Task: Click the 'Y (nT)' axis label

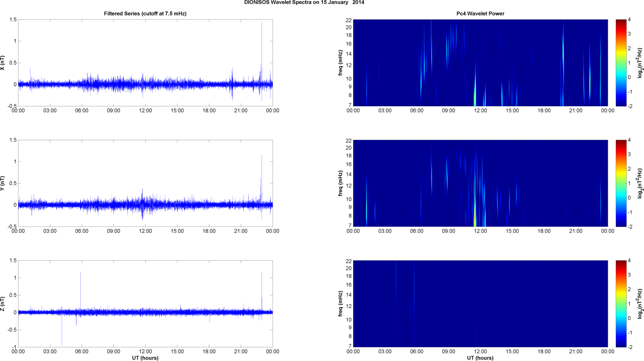Action: [3, 183]
